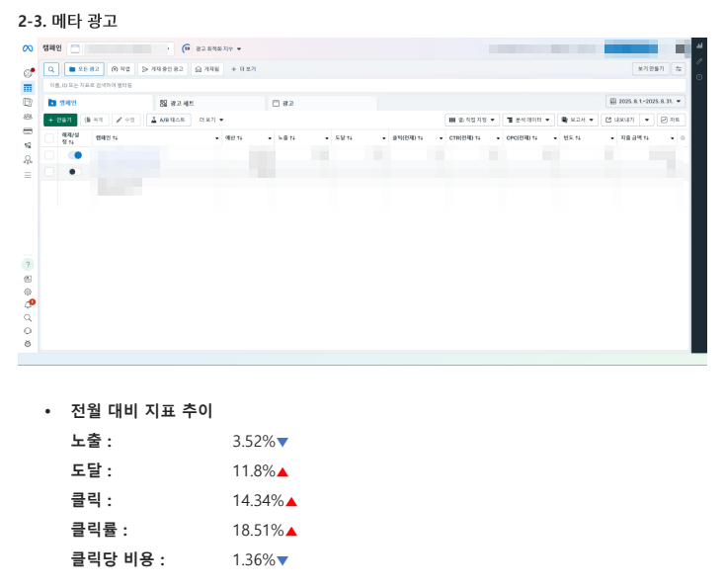Click the Meta logo icon
This screenshot has width=726, height=588.
(29, 48)
